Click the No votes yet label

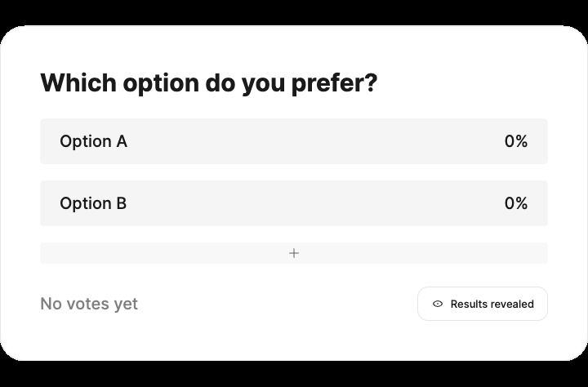[89, 304]
